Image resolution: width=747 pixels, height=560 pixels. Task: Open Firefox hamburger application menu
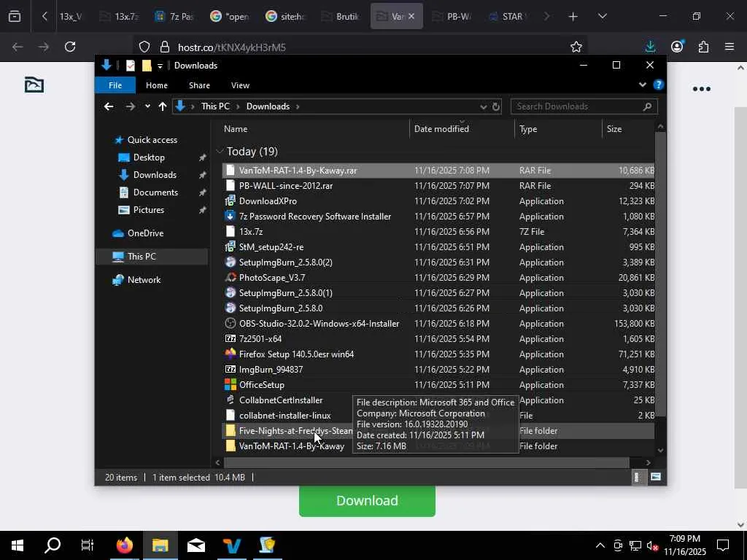tap(729, 47)
